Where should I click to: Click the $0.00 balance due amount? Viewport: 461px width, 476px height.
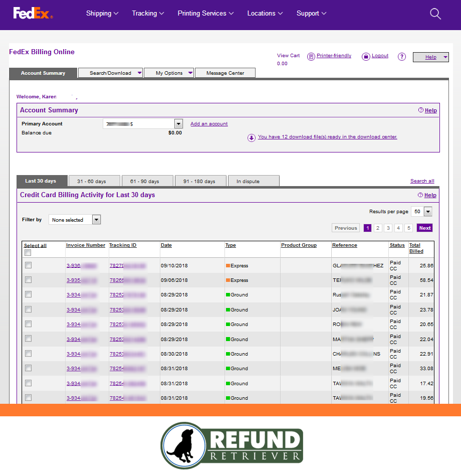175,132
